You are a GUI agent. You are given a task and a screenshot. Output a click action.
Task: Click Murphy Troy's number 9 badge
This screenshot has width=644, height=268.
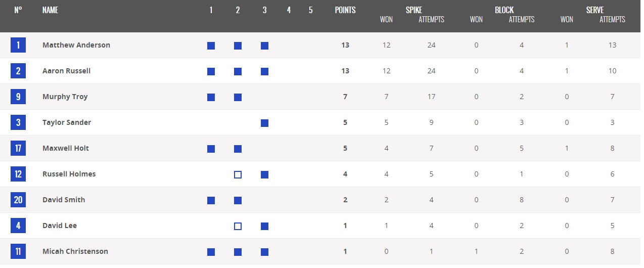pos(18,97)
